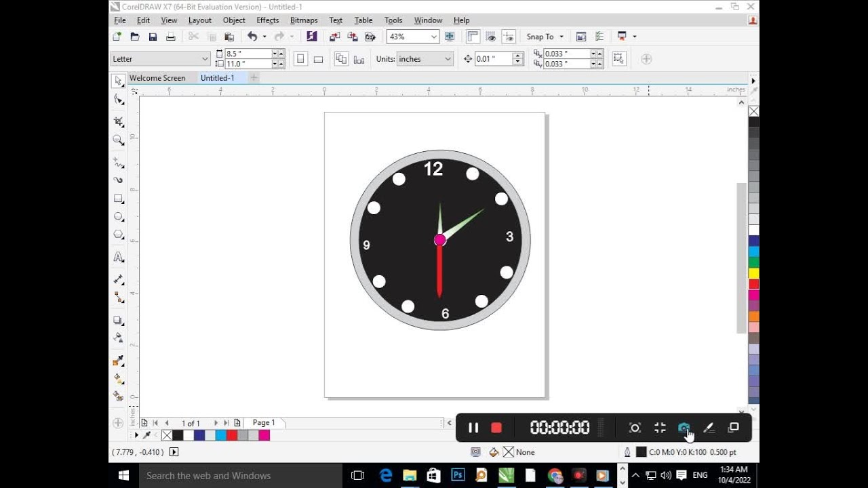Viewport: 868px width, 488px height.
Task: Select the Ellipse tool
Action: click(x=119, y=217)
